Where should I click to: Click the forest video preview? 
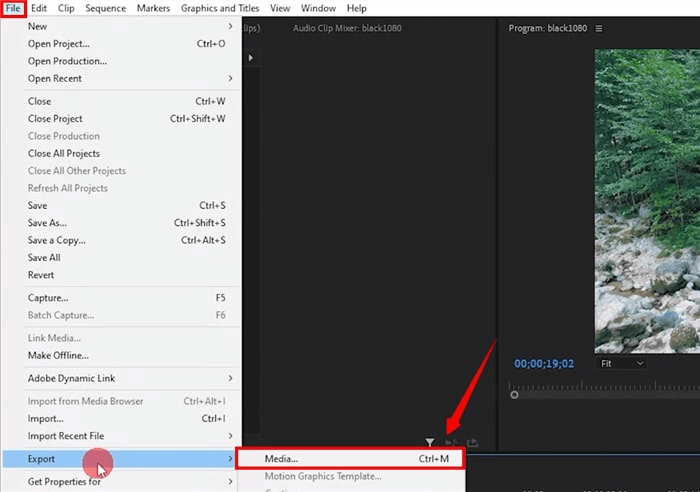pyautogui.click(x=647, y=201)
